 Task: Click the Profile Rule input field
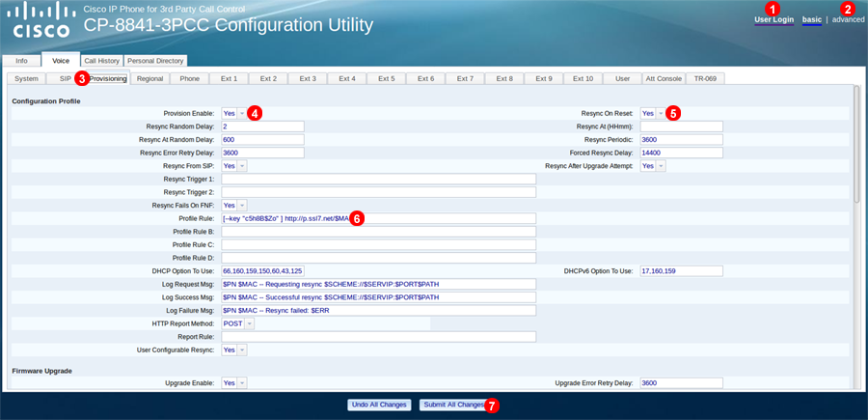click(x=379, y=218)
